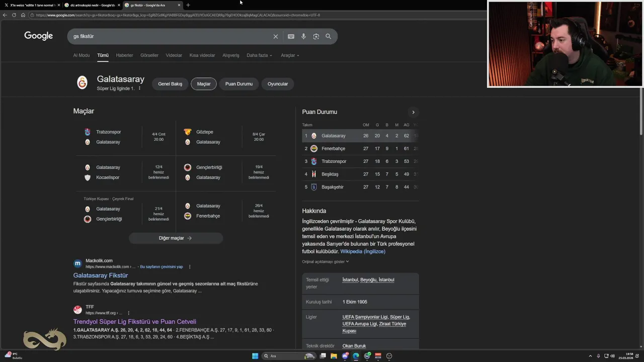Image resolution: width=644 pixels, height=362 pixels.
Task: Open the three-dot options for the Mackolik result
Action: [190, 266]
